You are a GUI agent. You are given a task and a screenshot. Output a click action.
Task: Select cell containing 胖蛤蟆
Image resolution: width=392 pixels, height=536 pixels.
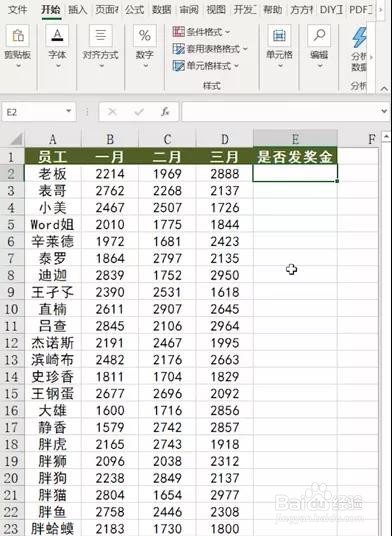[x=52, y=529]
